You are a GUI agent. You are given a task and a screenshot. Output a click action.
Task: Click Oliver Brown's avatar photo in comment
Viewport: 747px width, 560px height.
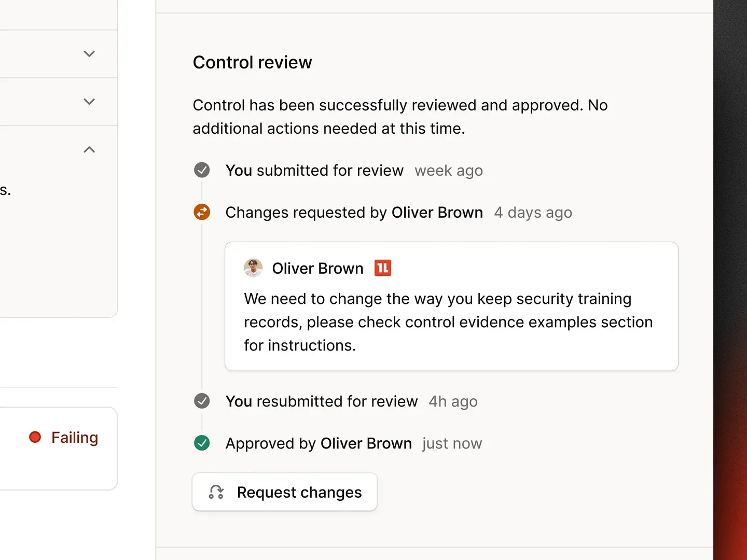pos(253,268)
